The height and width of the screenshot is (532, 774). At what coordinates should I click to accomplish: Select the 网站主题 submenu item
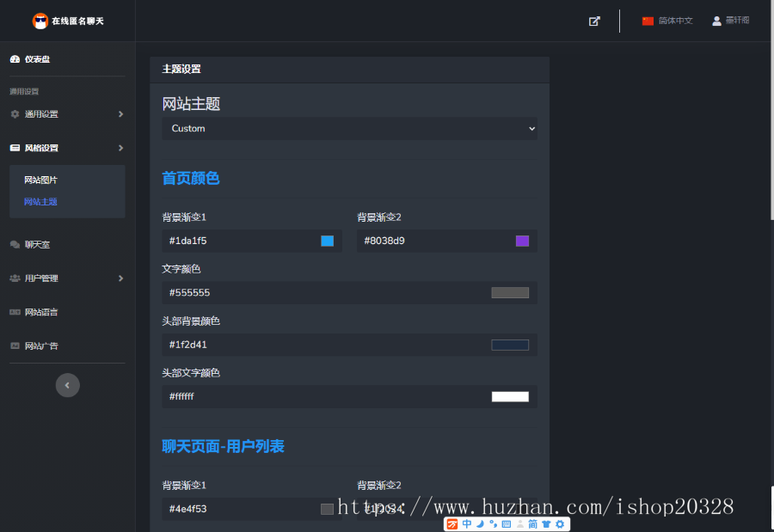point(41,202)
